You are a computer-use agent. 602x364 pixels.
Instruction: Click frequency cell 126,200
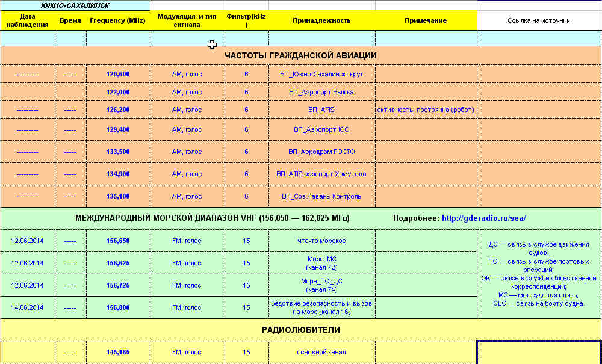click(118, 110)
